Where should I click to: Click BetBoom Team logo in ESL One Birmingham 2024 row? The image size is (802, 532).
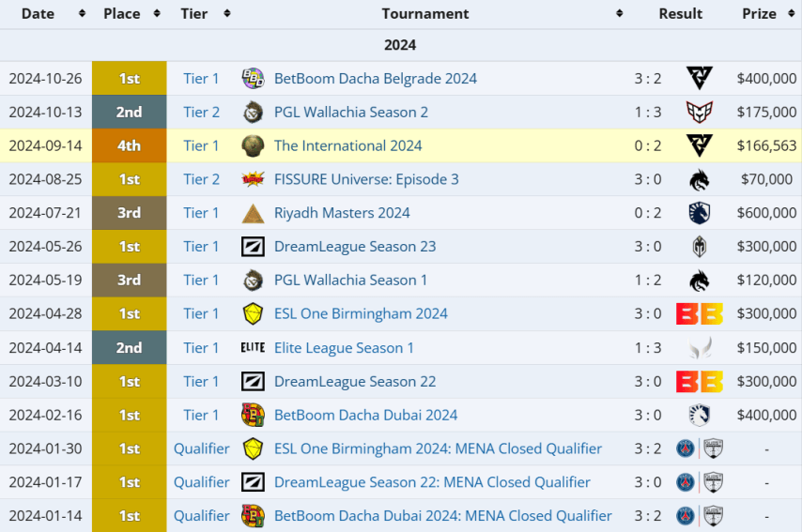tap(699, 314)
